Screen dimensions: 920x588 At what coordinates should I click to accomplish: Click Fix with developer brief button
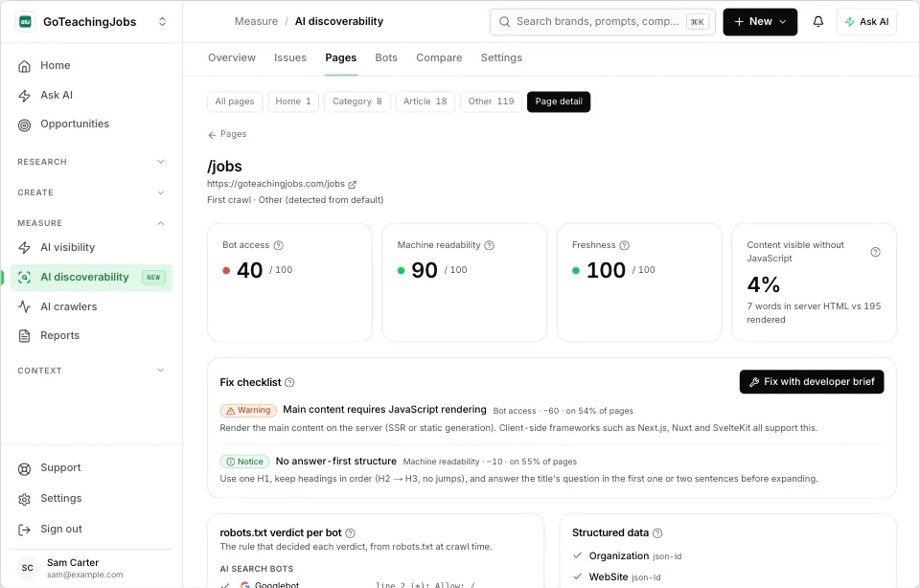tap(812, 382)
